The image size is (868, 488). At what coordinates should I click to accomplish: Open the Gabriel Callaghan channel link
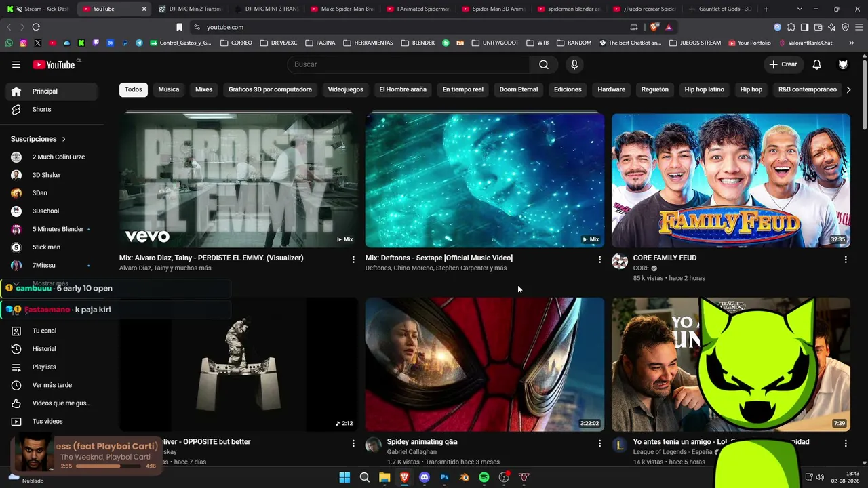click(x=412, y=452)
